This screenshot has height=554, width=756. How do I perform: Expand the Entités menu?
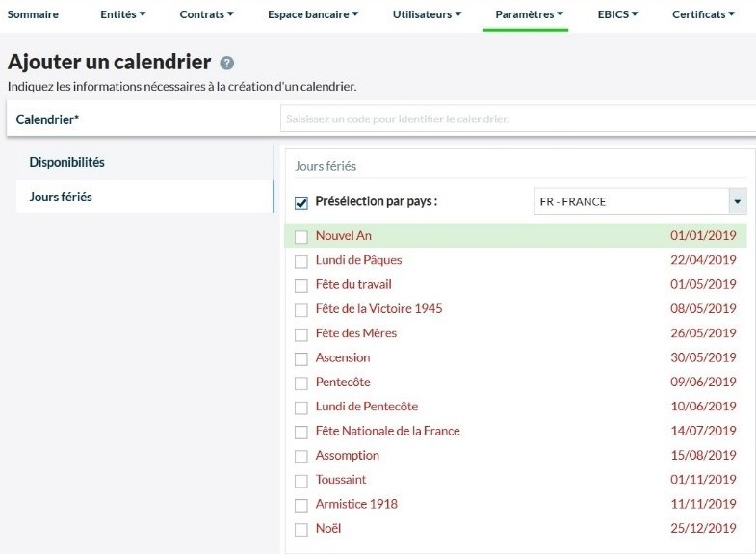pos(123,14)
